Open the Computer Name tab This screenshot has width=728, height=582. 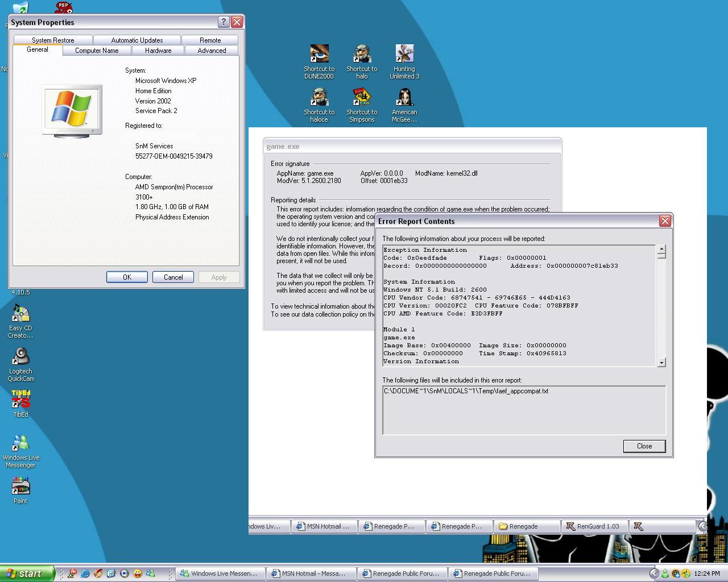coord(97,51)
